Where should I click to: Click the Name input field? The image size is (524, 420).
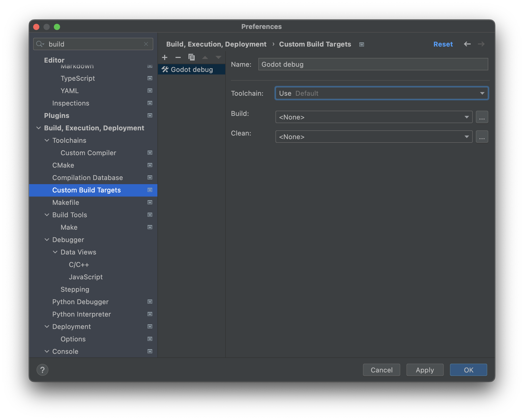coord(373,64)
